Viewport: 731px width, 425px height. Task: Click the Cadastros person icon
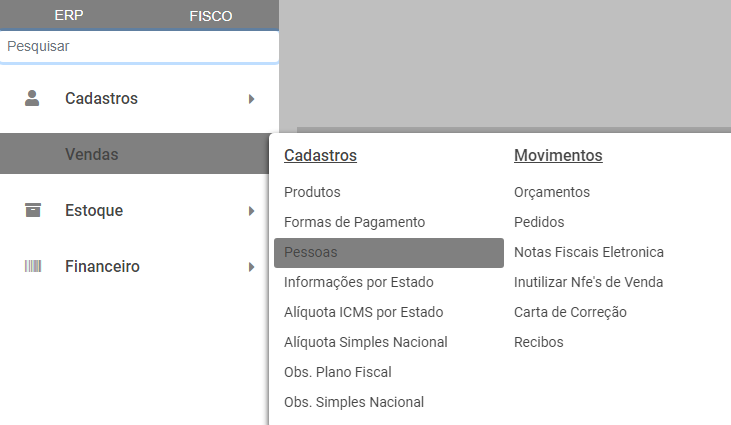(33, 98)
